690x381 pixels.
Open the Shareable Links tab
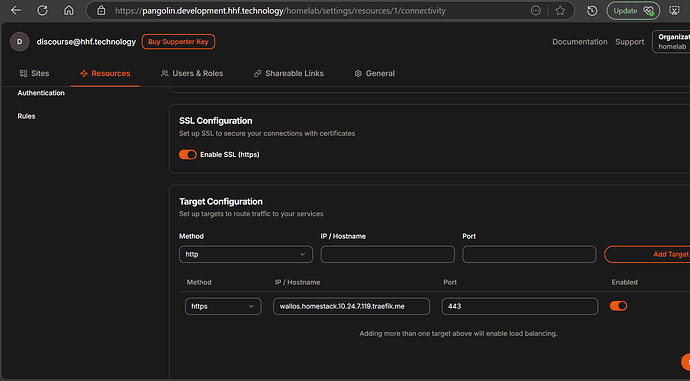click(x=289, y=73)
